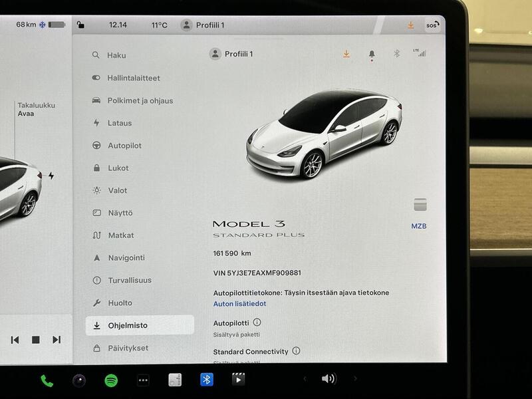Open the phone app icon
The image size is (532, 399).
pos(46,379)
